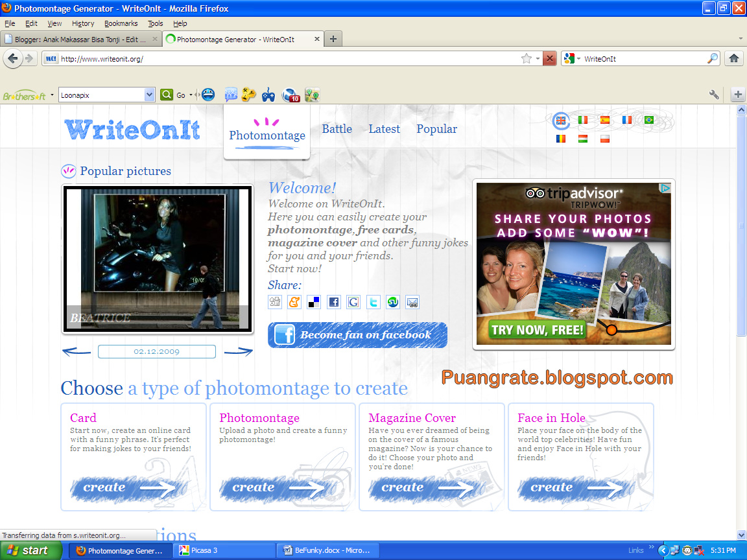Click Become fan on facebook button
The height and width of the screenshot is (560, 747).
[x=357, y=334]
